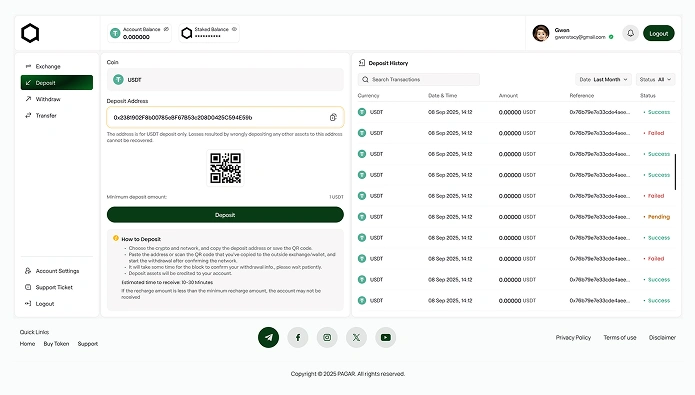Image resolution: width=695 pixels, height=395 pixels.
Task: Reveal the Staked Balance with eye icon
Action: [x=234, y=29]
